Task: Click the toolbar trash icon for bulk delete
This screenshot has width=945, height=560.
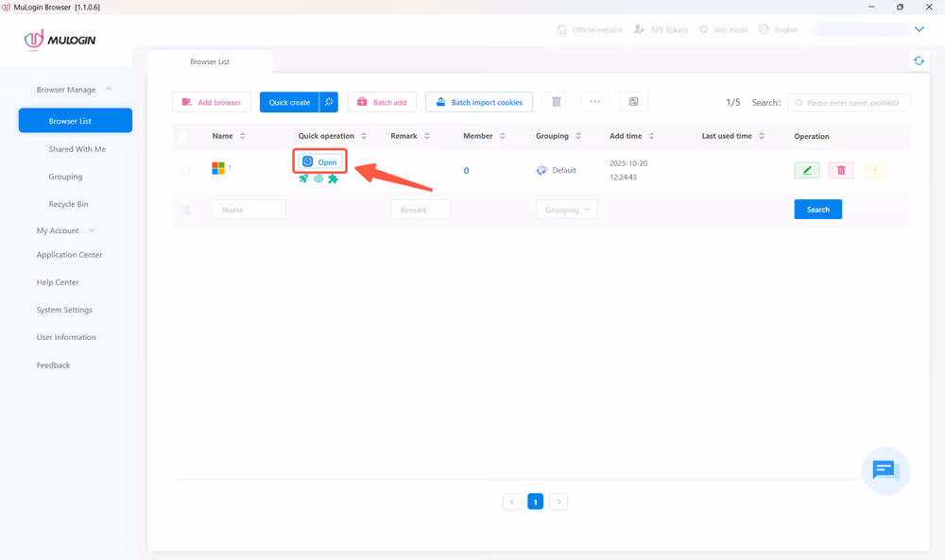Action: 557,102
